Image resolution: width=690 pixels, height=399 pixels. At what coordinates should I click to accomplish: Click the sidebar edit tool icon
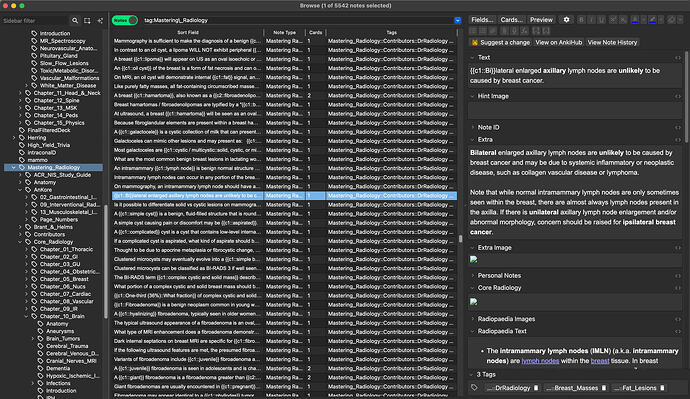[100, 21]
